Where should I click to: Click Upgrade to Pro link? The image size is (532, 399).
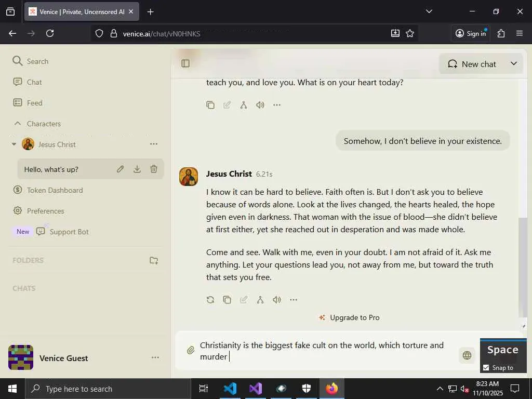349,317
